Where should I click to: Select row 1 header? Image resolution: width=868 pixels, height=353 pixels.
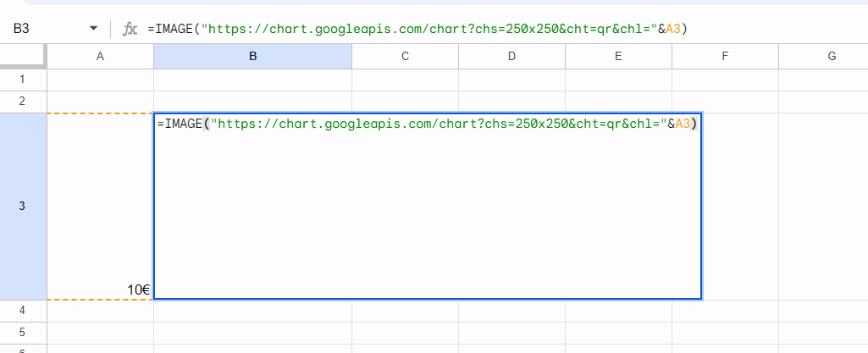click(x=23, y=80)
